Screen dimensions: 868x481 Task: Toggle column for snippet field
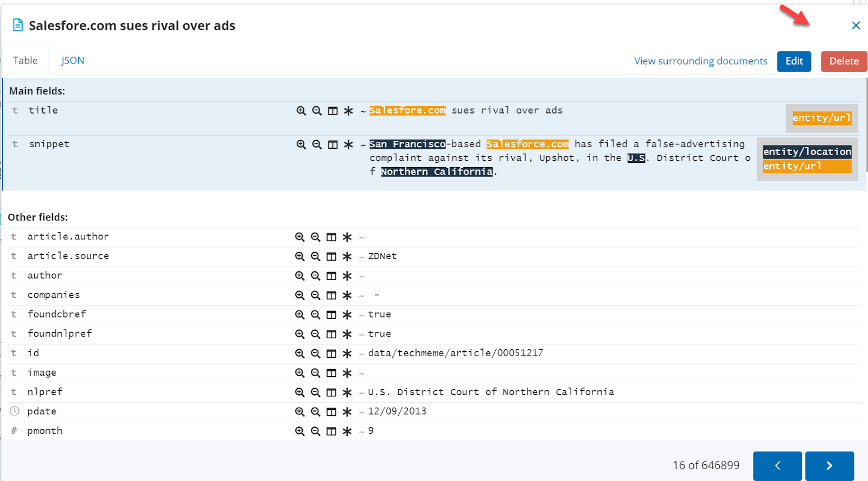point(333,144)
